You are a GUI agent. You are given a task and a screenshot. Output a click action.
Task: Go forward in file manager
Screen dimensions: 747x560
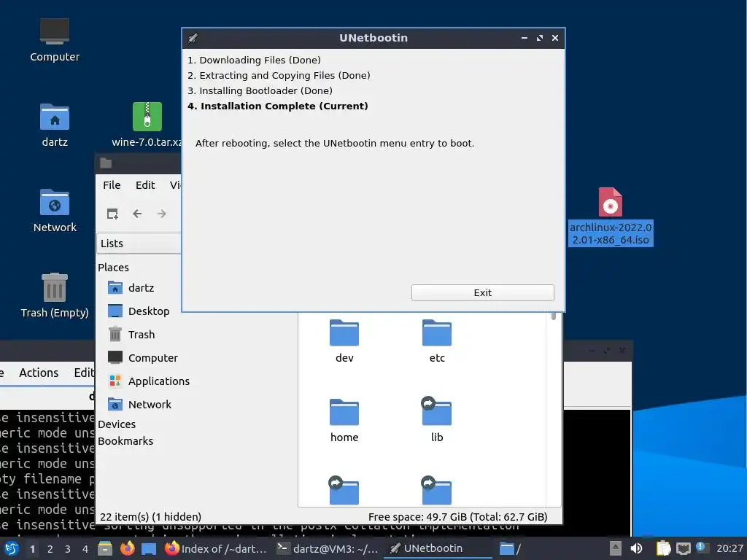click(x=162, y=214)
